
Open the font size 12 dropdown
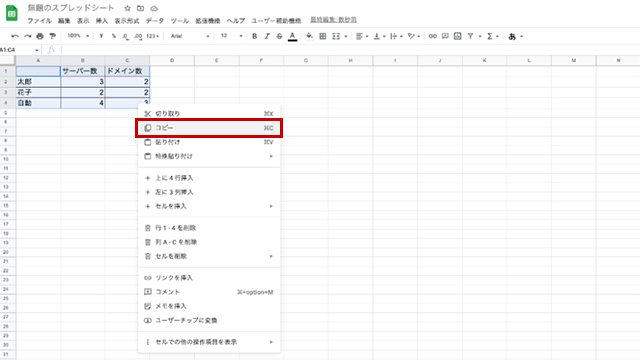[231, 36]
